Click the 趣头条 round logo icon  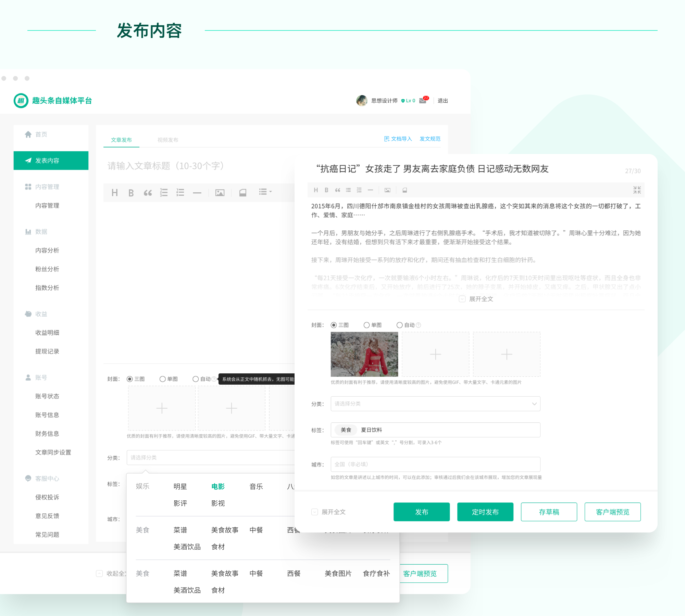point(21,101)
